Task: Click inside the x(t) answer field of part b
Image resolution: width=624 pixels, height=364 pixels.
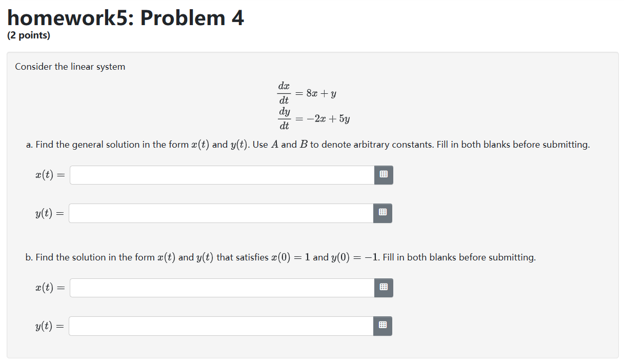Action: (x=220, y=288)
